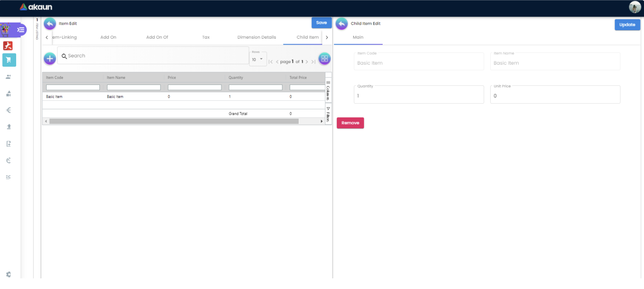Viewport: 644px width, 289px height.
Task: Click the Quantity input field
Action: [x=418, y=96]
